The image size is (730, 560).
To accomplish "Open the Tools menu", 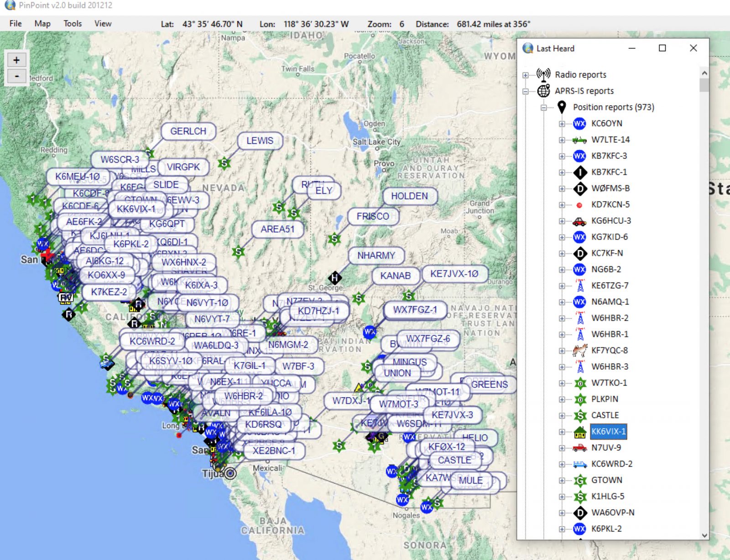I will [73, 23].
